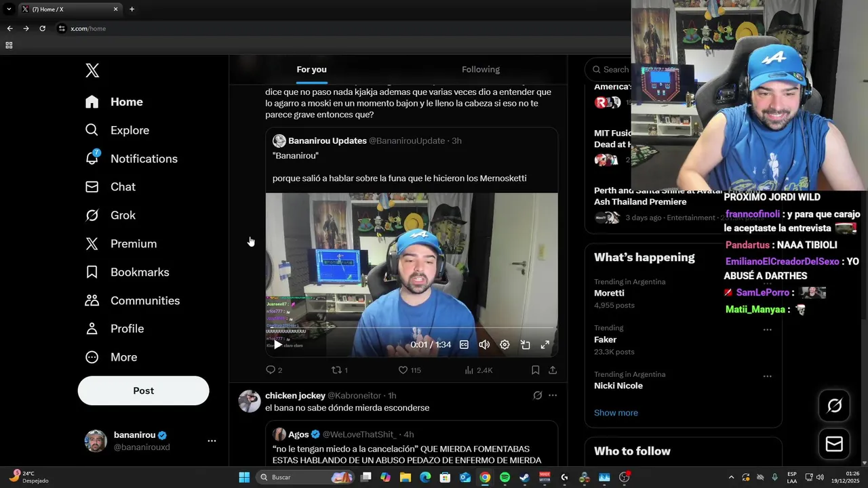Viewport: 868px width, 488px height.
Task: Click the X logo in the sidebar
Action: coord(92,70)
